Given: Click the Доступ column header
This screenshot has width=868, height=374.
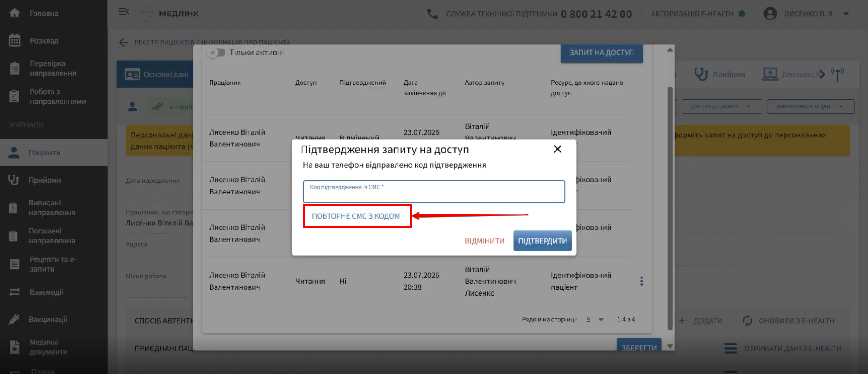Looking at the screenshot, I should pos(306,83).
